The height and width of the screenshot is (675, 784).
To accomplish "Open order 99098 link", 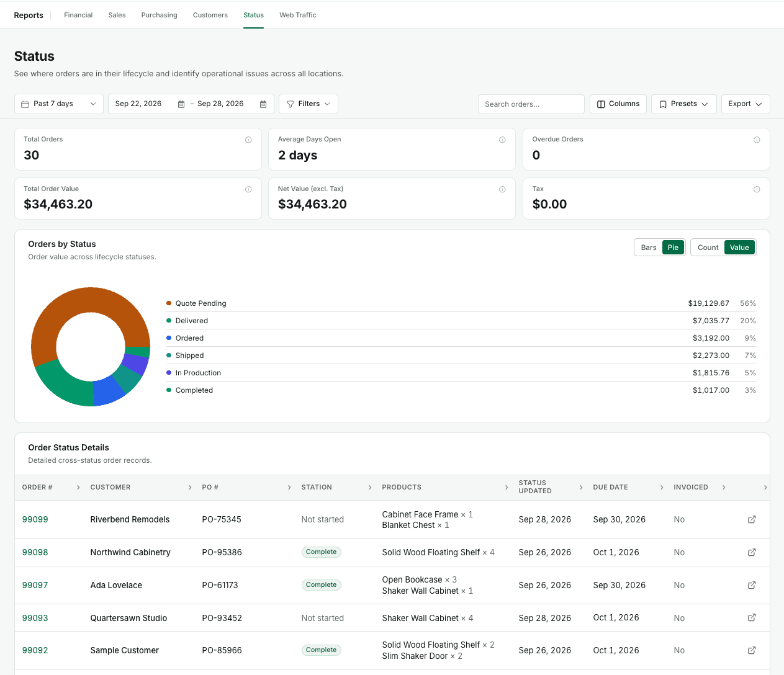I will click(x=35, y=552).
